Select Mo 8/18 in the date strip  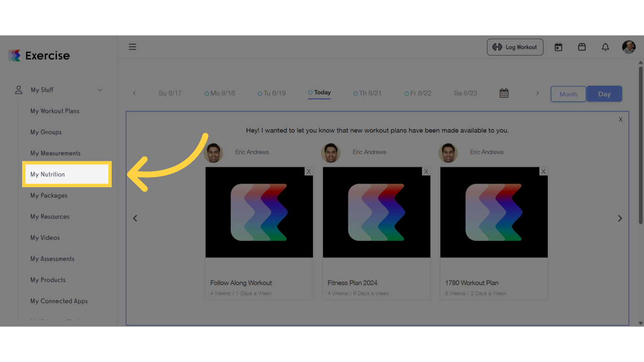[x=220, y=93]
